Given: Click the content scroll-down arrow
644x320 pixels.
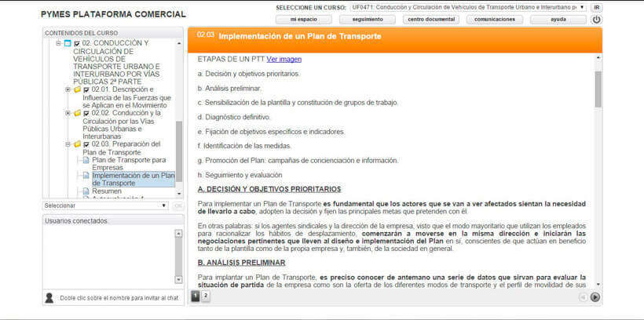Looking at the screenshot, I should tap(598, 284).
